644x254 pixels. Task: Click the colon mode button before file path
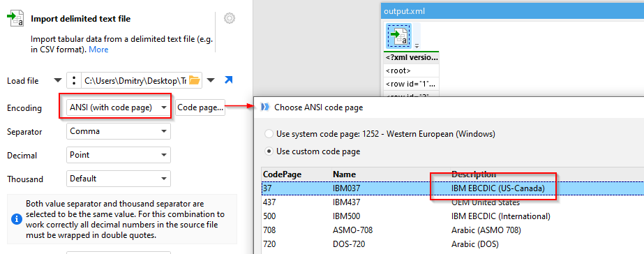[73, 80]
